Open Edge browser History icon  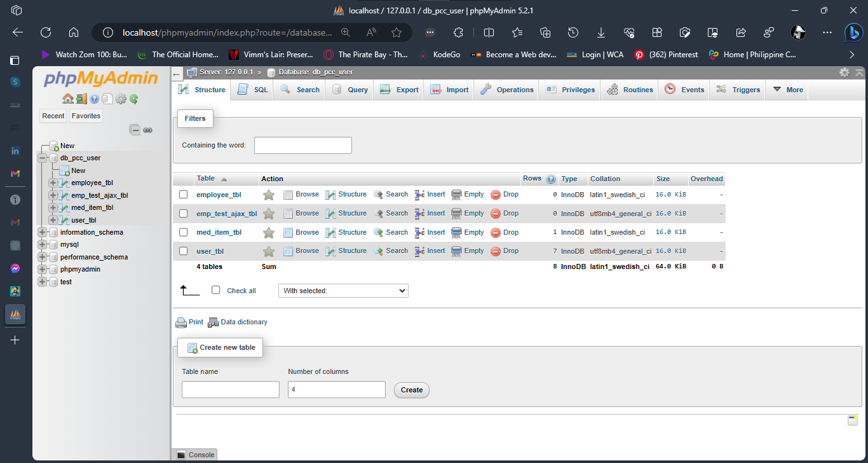[x=573, y=32]
